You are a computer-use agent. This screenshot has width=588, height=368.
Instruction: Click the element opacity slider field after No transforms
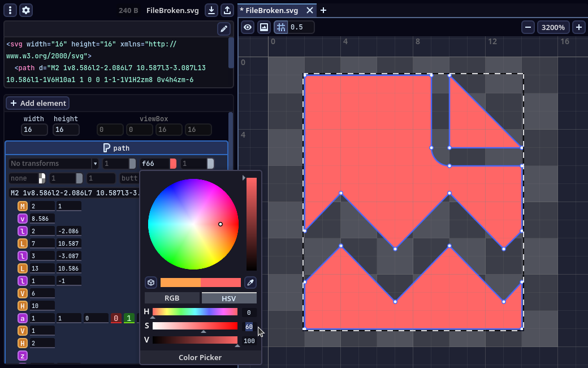[119, 164]
